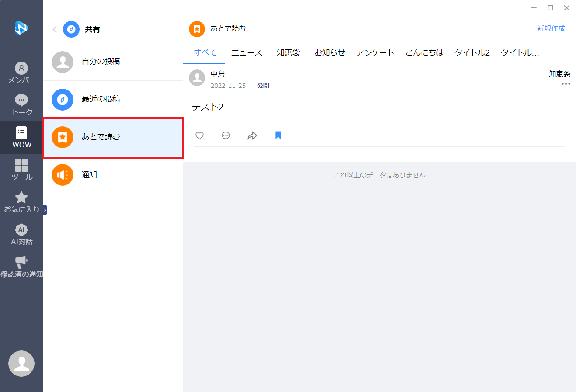This screenshot has width=576, height=392.
Task: Open the user profile avatar at bottom left
Action: pyautogui.click(x=21, y=364)
